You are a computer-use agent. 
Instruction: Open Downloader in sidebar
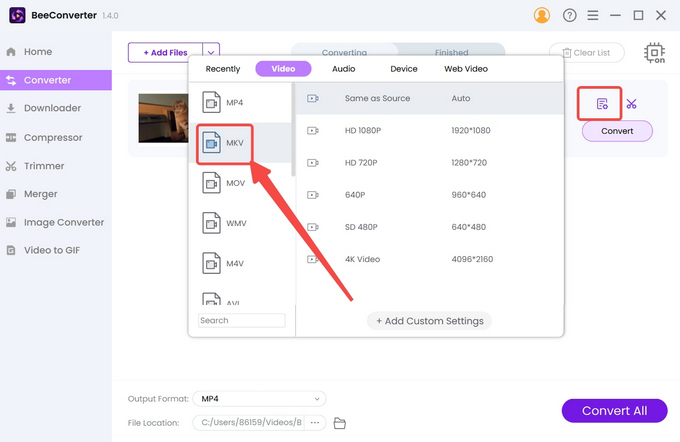pos(56,108)
